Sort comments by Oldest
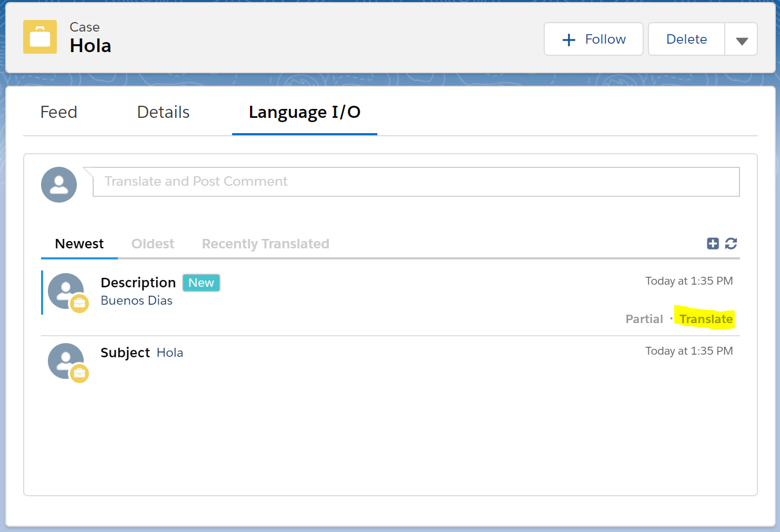 (153, 244)
